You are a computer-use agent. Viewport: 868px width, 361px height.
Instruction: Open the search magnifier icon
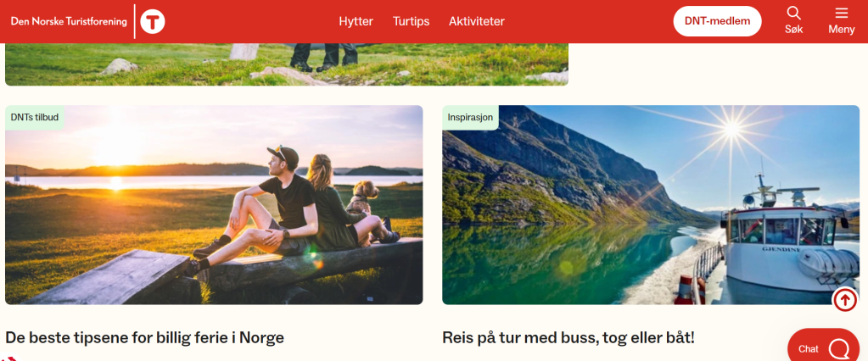click(793, 13)
